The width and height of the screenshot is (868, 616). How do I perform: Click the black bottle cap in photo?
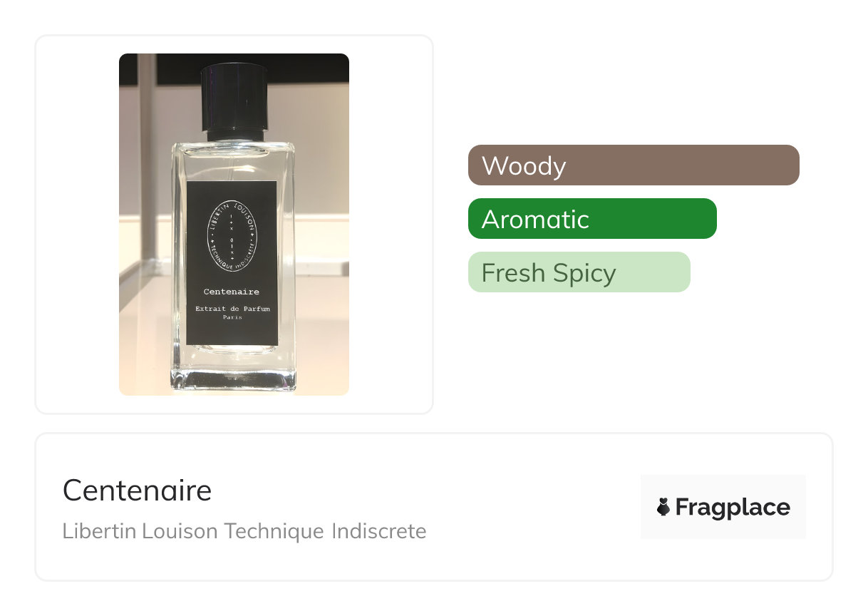click(234, 98)
